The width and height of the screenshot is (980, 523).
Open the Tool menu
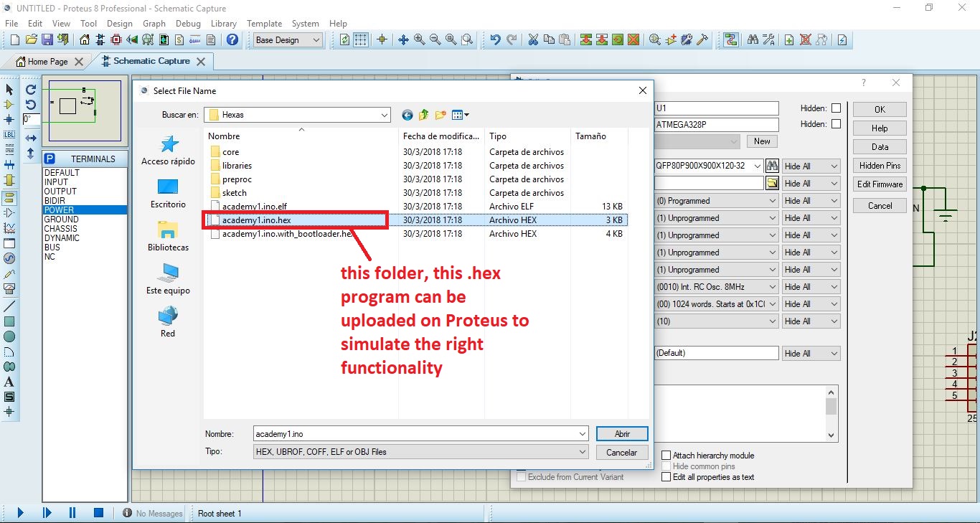pos(88,24)
